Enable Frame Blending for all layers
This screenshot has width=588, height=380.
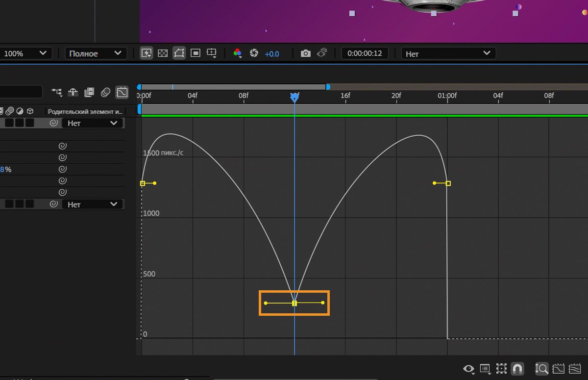click(x=89, y=92)
